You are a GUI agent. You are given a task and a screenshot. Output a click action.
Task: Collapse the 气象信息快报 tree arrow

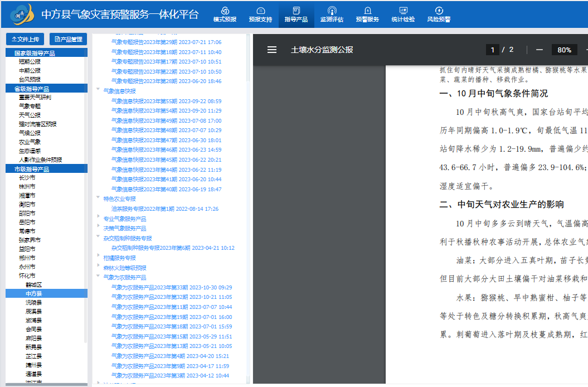click(98, 89)
